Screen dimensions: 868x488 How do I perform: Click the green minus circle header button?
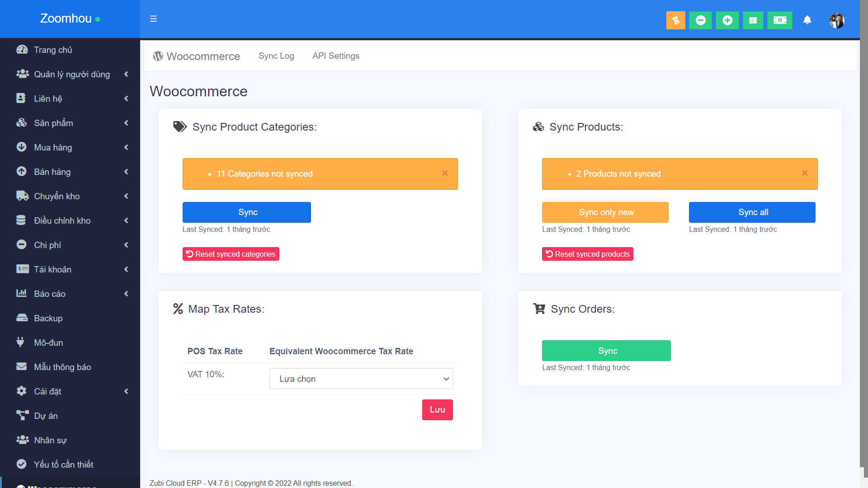coord(700,20)
